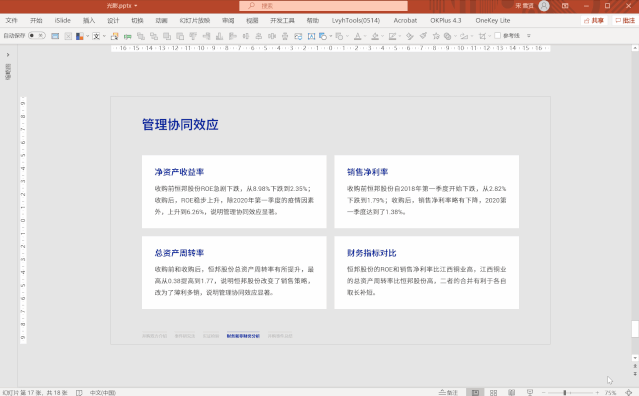Image resolution: width=639 pixels, height=396 pixels.
Task: Switch to Reading view icon
Action: 511,392
